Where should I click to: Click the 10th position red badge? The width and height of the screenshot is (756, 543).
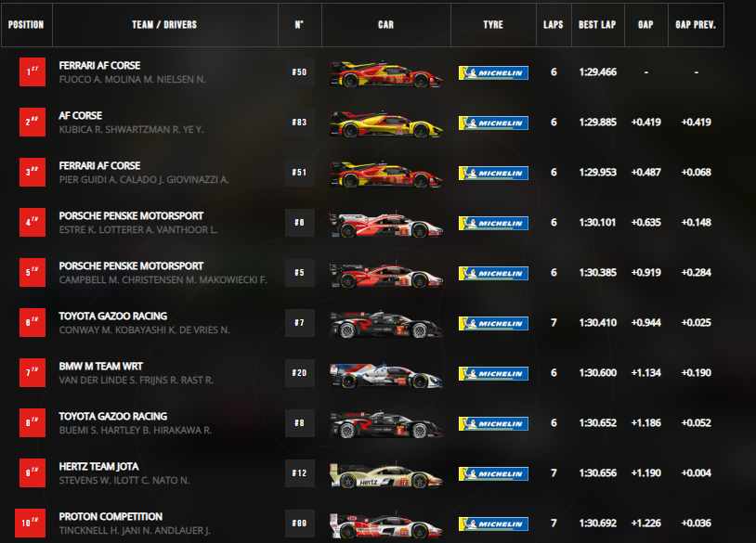click(x=30, y=523)
